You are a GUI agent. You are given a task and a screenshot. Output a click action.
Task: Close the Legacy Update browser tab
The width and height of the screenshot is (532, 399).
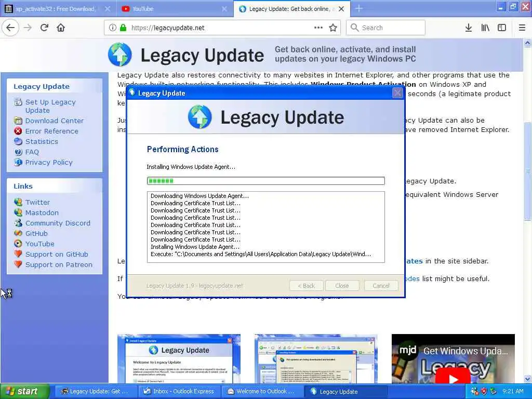tap(341, 9)
